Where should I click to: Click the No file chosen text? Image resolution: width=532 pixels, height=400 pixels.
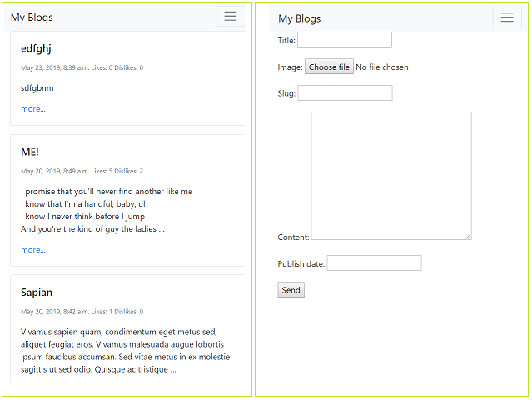pyautogui.click(x=382, y=67)
